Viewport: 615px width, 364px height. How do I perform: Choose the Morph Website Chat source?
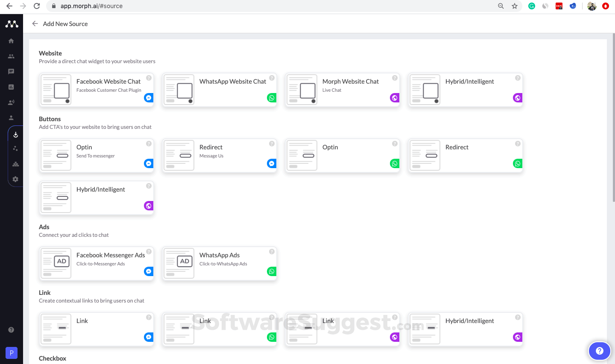[x=343, y=90]
